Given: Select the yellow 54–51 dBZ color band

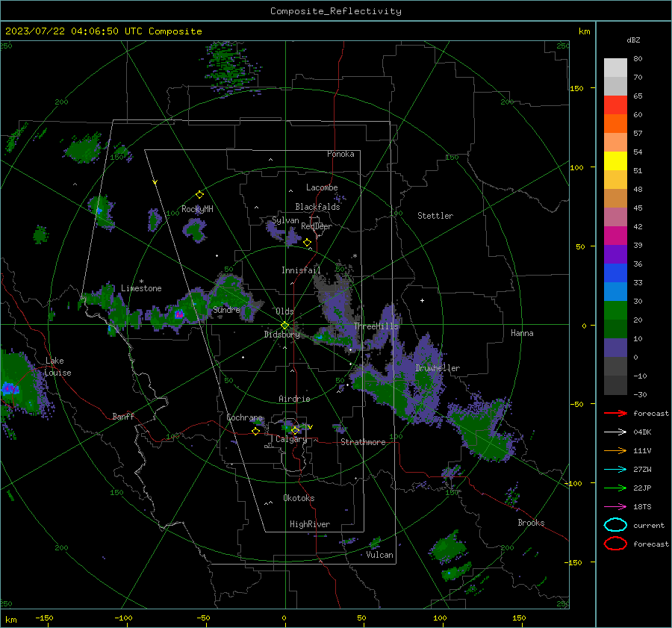Looking at the screenshot, I should point(615,161).
